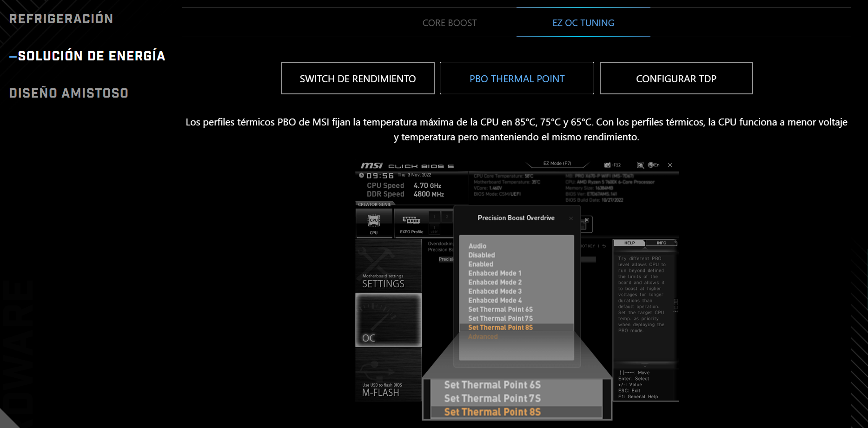The image size is (868, 428).
Task: Click the PBO THERMAL POINT button
Action: point(517,79)
